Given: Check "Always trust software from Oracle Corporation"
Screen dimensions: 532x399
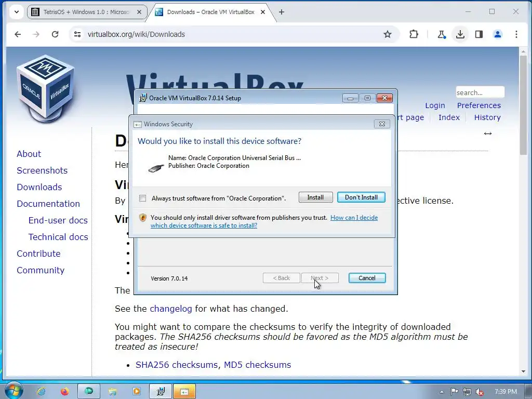Looking at the screenshot, I should point(142,198).
